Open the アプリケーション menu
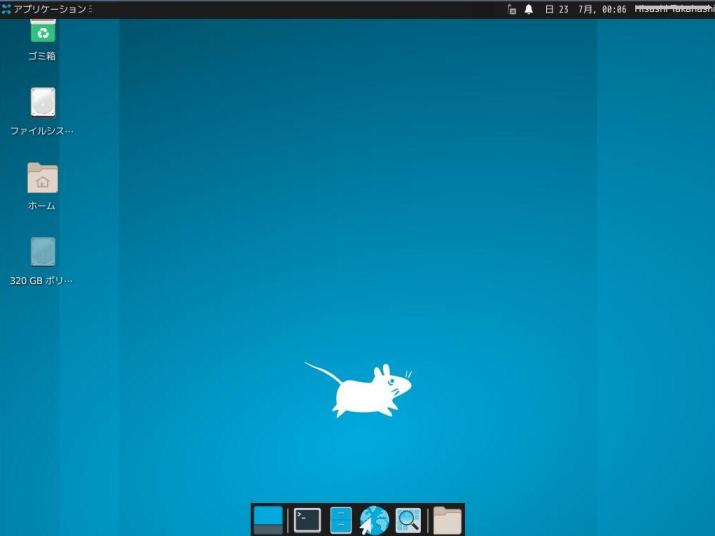Image resolution: width=715 pixels, height=536 pixels. pyautogui.click(x=49, y=9)
